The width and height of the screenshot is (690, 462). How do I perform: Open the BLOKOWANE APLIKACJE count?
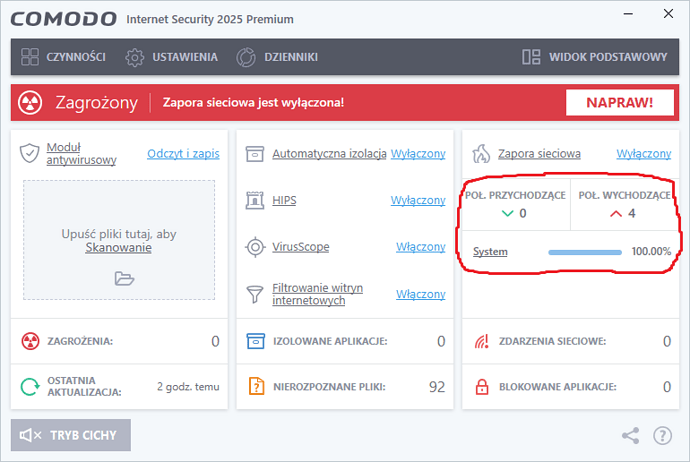[x=667, y=387]
